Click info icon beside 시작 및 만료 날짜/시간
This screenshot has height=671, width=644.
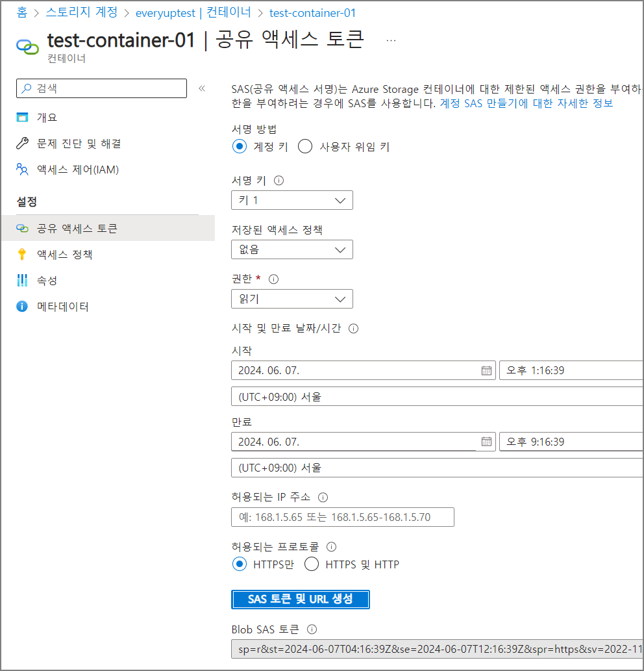point(354,329)
